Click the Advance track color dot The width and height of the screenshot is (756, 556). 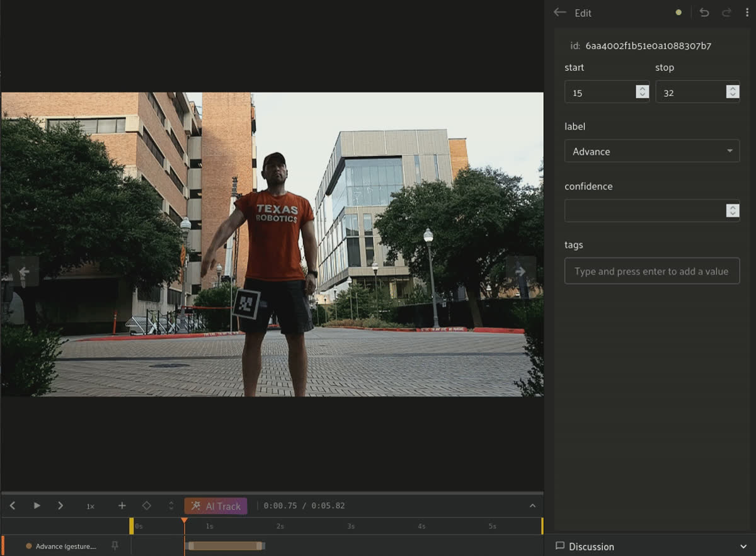click(28, 546)
